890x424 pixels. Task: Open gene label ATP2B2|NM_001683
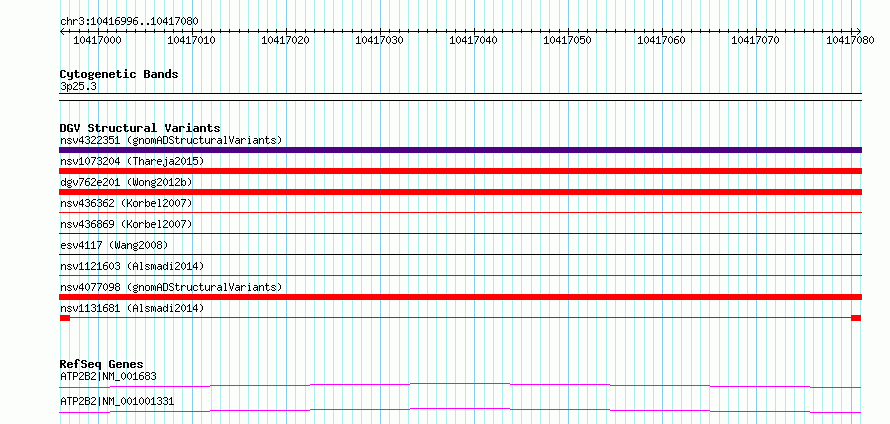coord(108,376)
